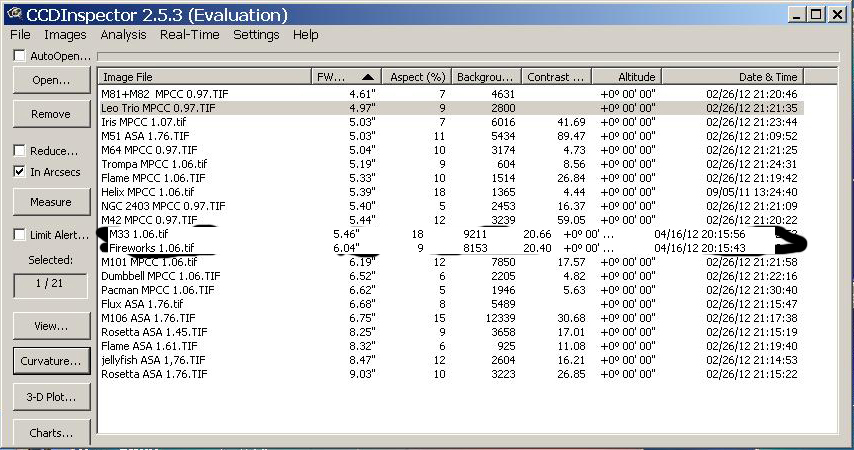This screenshot has width=854, height=450.
Task: Click the FWHM column sort arrow
Action: point(368,77)
